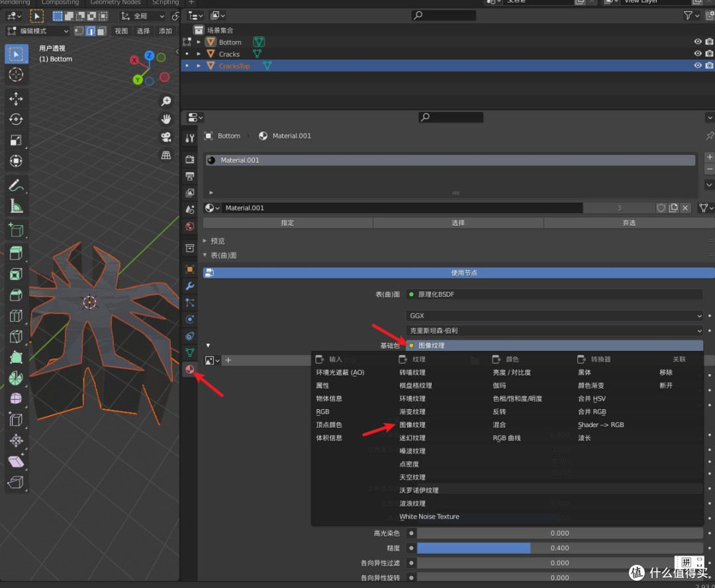715x588 pixels.
Task: Adjust the 糙度 roughness slider
Action: (x=559, y=548)
